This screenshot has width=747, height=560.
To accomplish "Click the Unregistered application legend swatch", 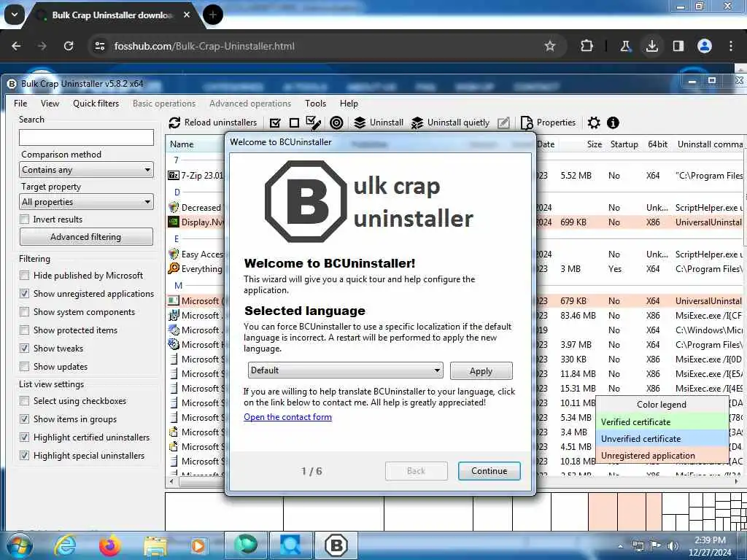I will point(662,455).
